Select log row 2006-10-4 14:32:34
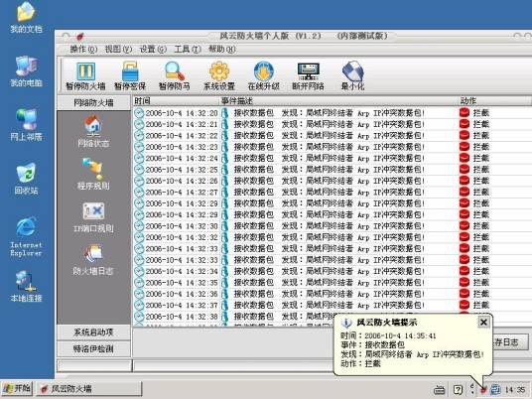 [x=332, y=271]
